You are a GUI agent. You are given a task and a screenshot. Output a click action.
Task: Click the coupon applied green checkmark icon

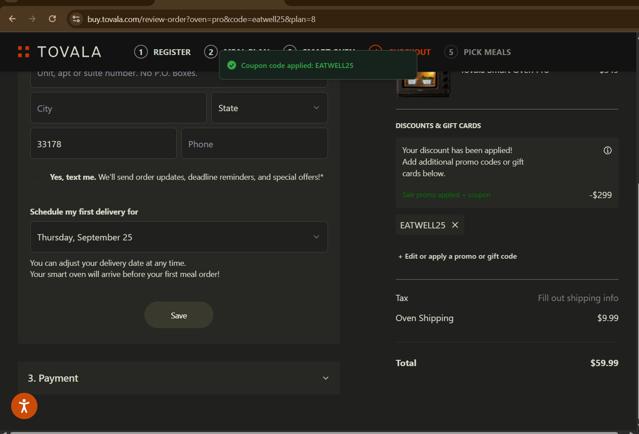231,65
